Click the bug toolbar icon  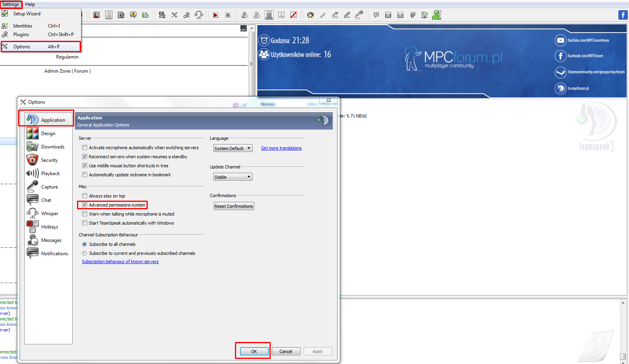pos(376,15)
